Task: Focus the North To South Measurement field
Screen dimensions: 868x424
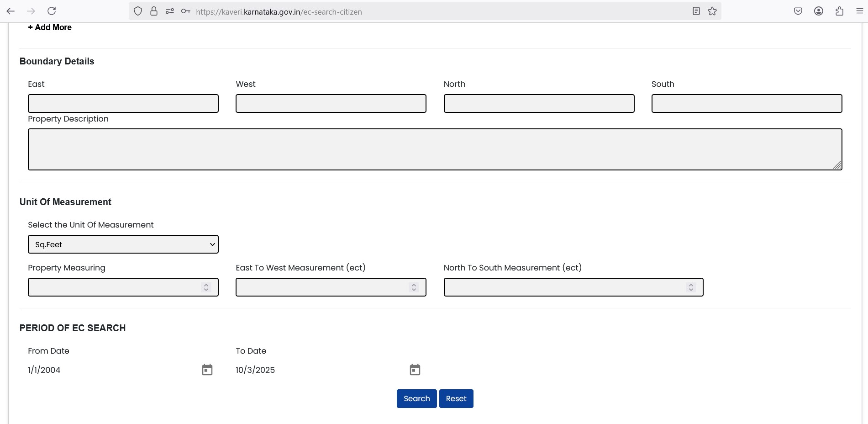Action: point(573,287)
